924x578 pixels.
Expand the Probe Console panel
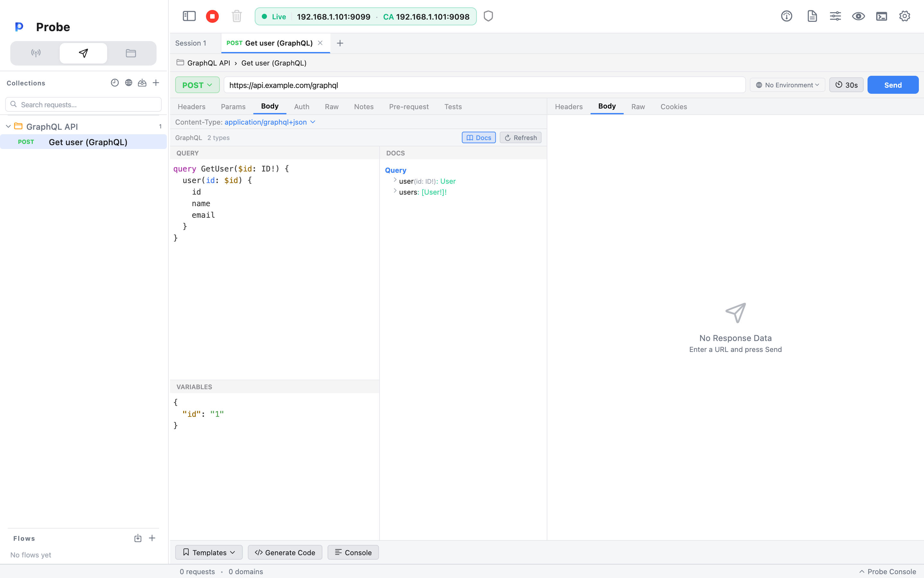pyautogui.click(x=888, y=572)
